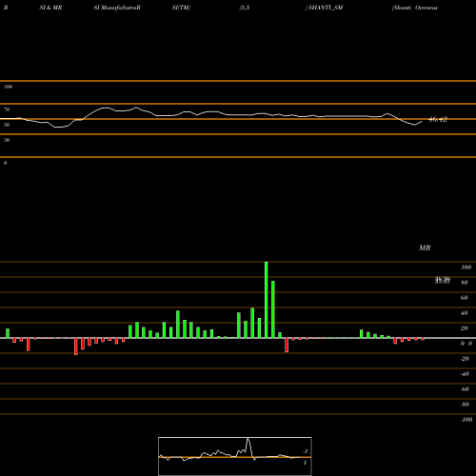This screenshot has height=476, width=476.
Task: Click the MR axis label 60
Action: (465, 298)
